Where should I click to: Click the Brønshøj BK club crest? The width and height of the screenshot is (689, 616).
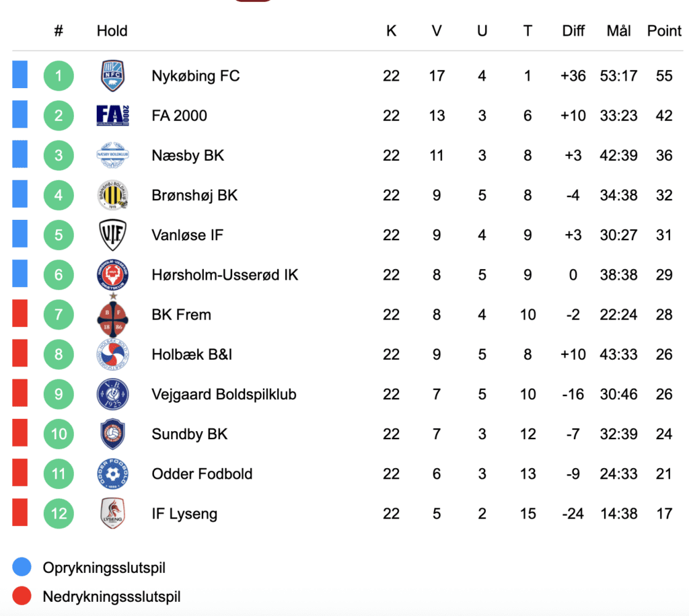(x=112, y=195)
